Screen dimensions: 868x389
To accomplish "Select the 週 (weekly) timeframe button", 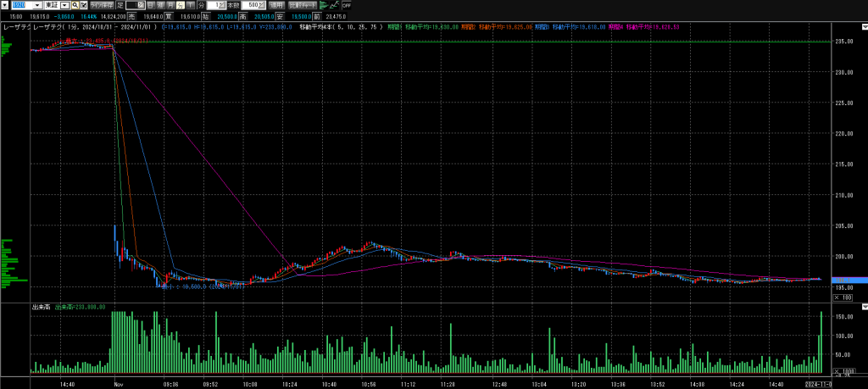I will (x=161, y=5).
